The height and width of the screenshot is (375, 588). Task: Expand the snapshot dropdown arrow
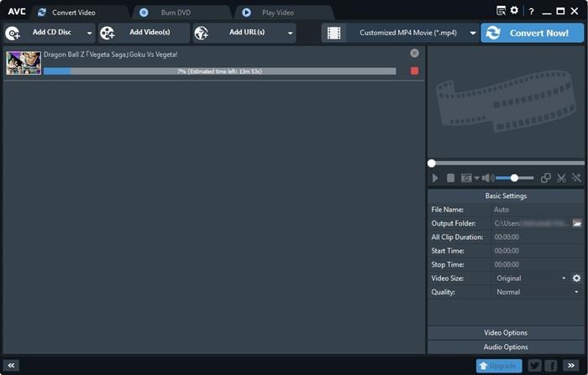point(476,179)
